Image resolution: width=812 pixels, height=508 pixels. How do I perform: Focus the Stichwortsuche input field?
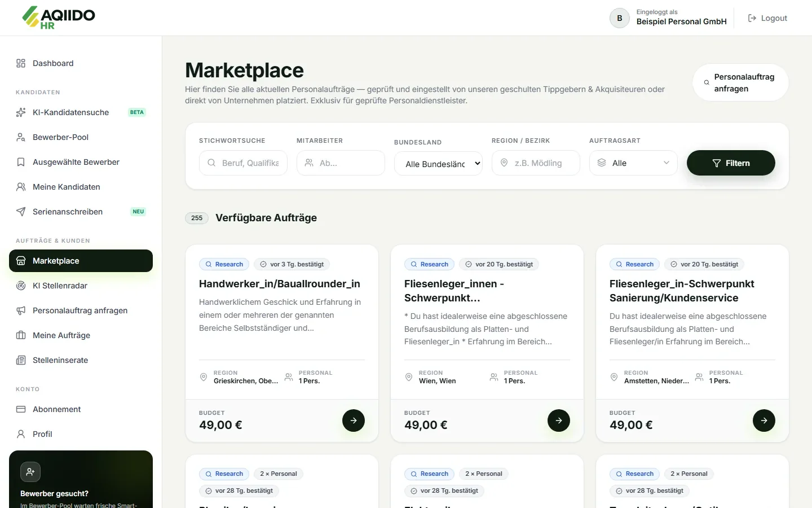[x=243, y=163]
